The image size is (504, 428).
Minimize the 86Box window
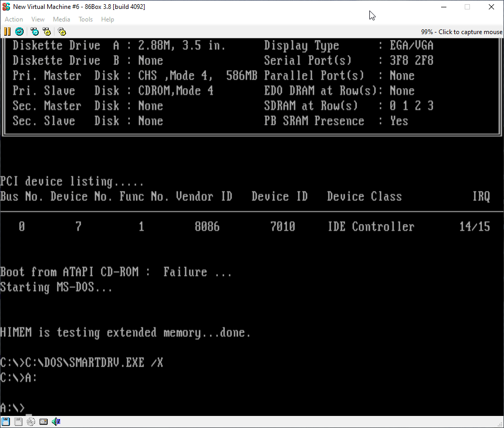443,7
